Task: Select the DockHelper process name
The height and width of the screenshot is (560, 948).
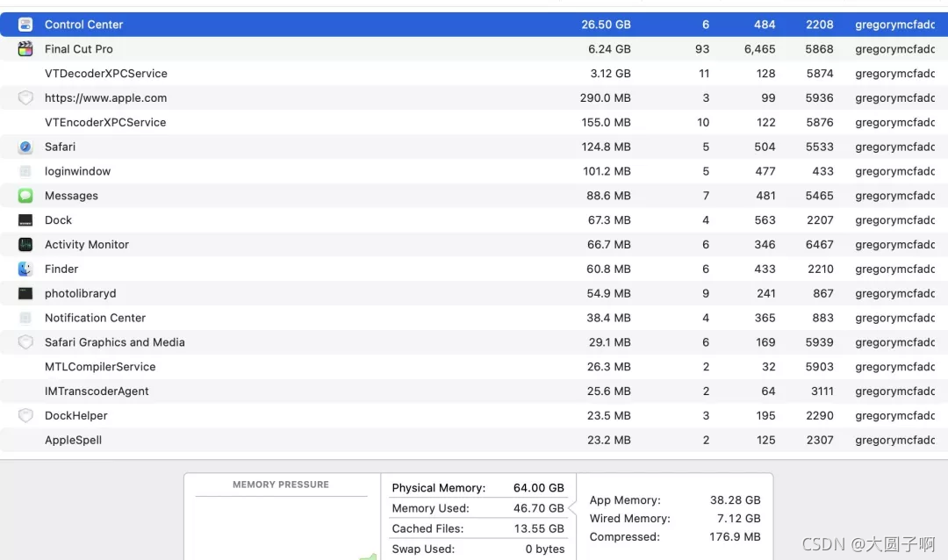Action: click(76, 415)
